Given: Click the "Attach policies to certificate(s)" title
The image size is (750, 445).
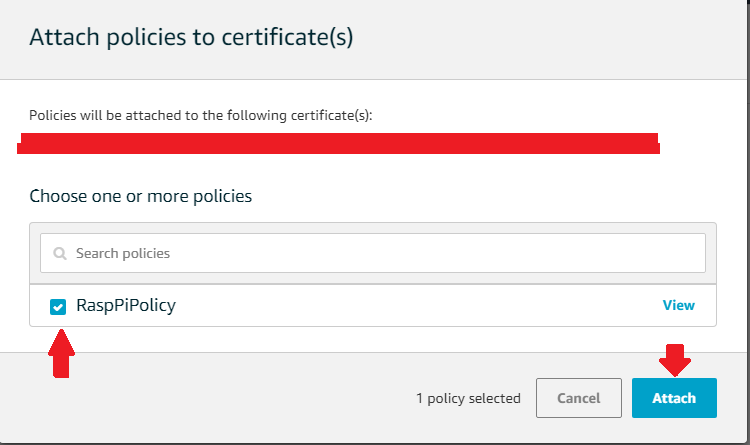Looking at the screenshot, I should (191, 38).
